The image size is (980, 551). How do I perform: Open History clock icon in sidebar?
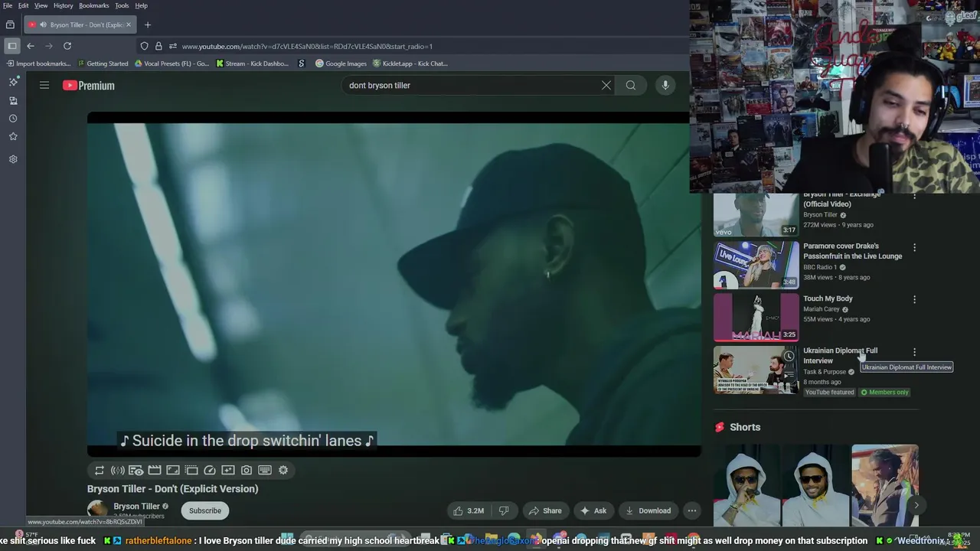click(13, 119)
